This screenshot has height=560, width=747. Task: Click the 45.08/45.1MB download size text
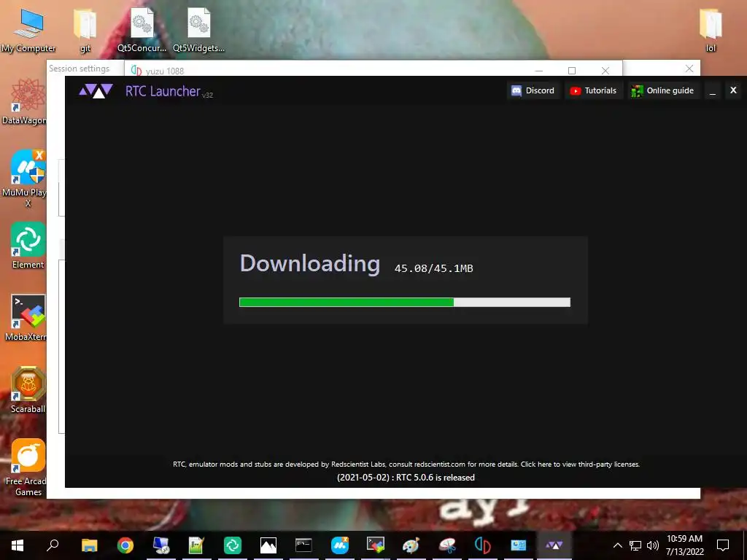433,268
